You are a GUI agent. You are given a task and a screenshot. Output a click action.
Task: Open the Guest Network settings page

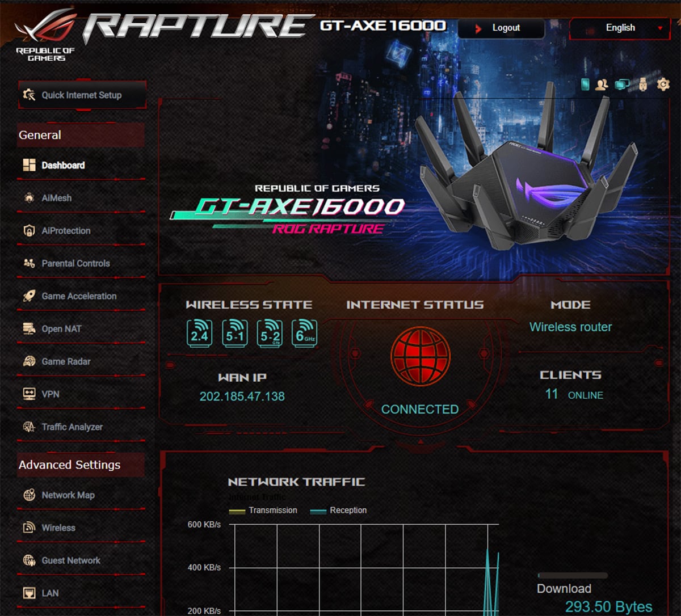click(81, 560)
